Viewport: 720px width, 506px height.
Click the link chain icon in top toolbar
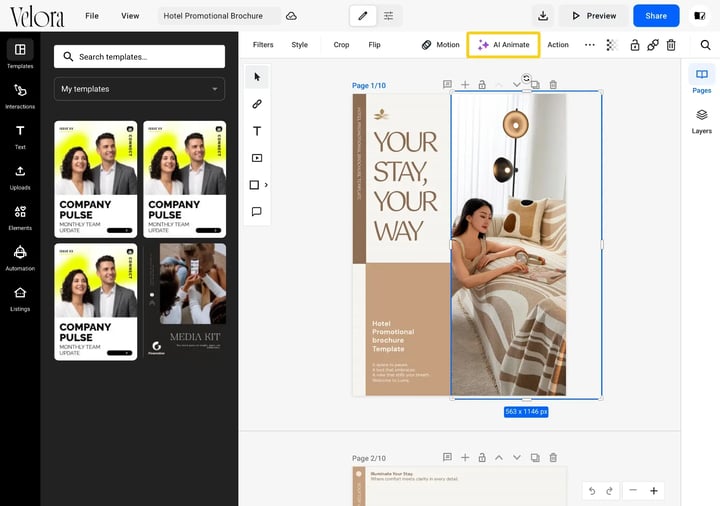click(652, 45)
